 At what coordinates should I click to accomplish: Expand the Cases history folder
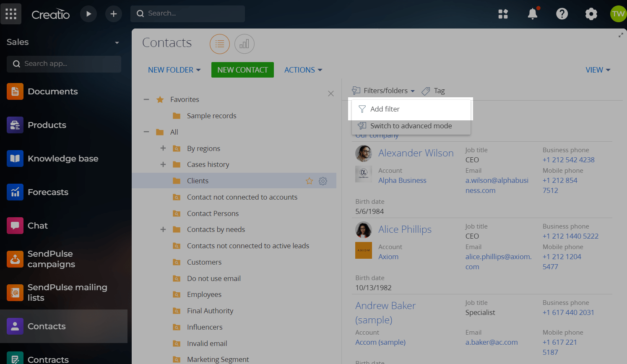tap(163, 164)
